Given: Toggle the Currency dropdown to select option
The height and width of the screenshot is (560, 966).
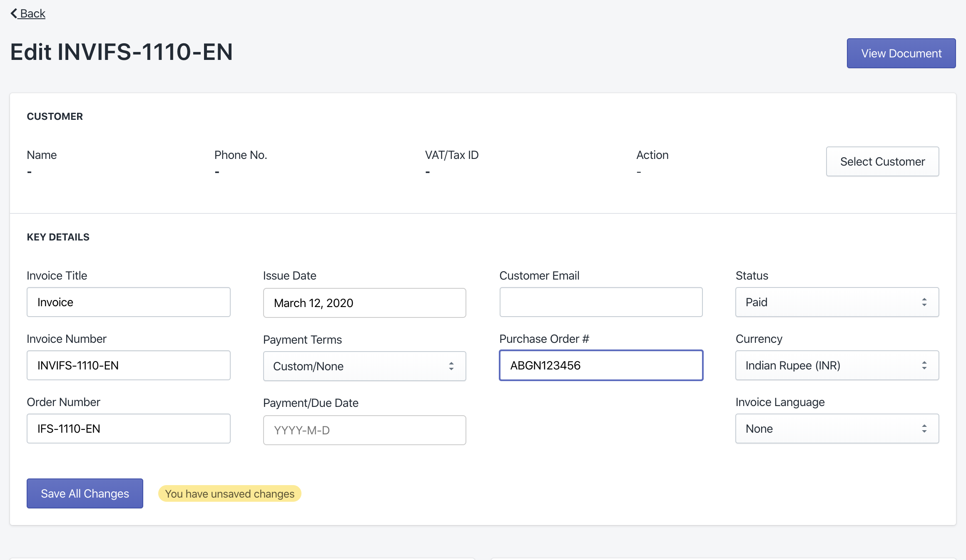Looking at the screenshot, I should (837, 365).
